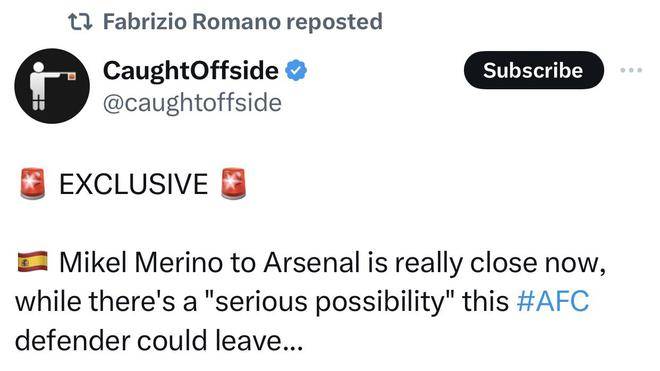Image resolution: width=660 pixels, height=371 pixels.
Task: Click the trailing ellipsis after "leave"
Action: (293, 347)
